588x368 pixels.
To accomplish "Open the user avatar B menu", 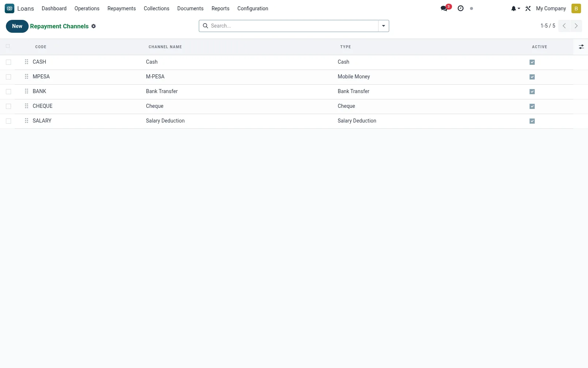I will tap(576, 8).
